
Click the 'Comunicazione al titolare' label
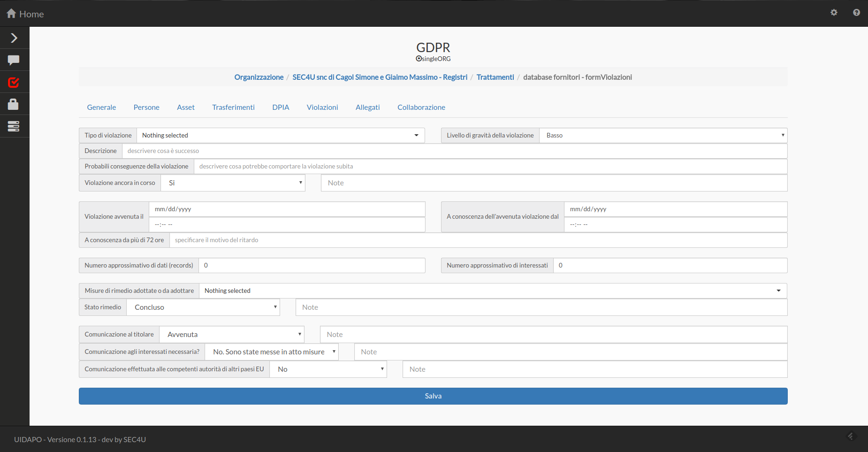point(119,335)
